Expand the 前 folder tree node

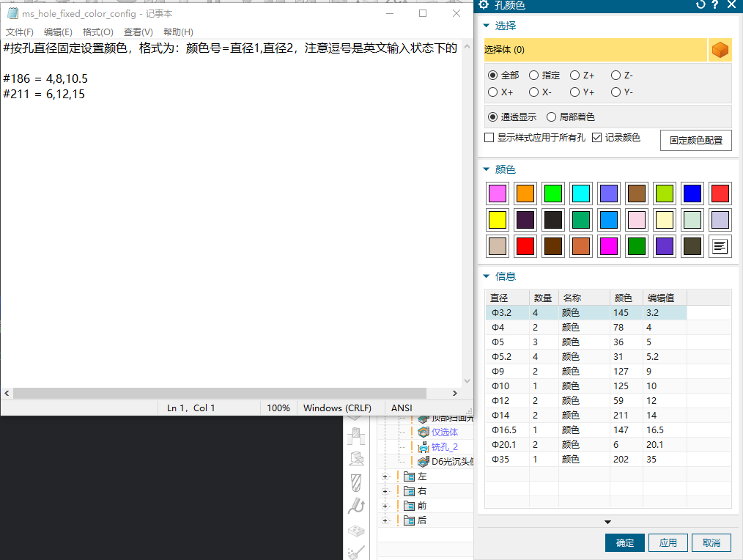point(385,506)
